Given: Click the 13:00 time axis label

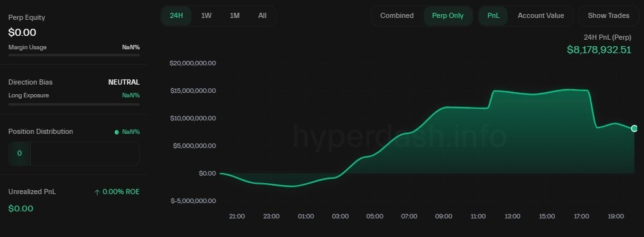Looking at the screenshot, I should click(513, 217).
